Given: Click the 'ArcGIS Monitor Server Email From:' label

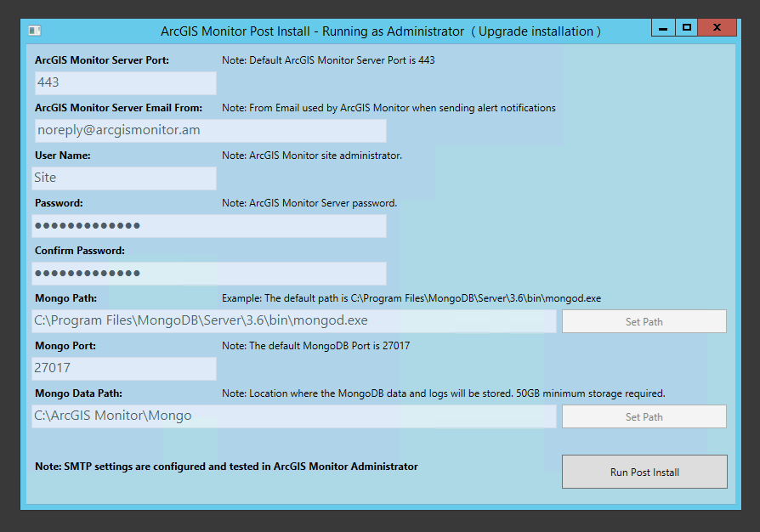Looking at the screenshot, I should (119, 108).
